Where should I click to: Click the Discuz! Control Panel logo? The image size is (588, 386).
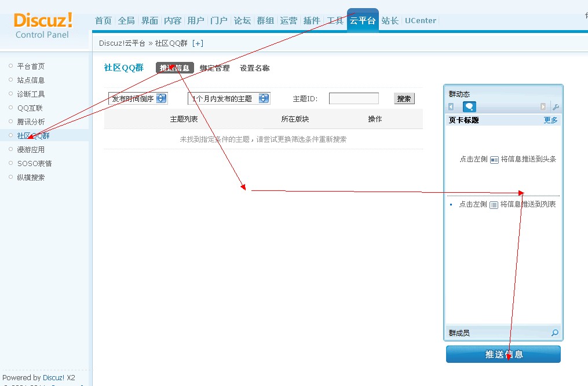point(43,25)
